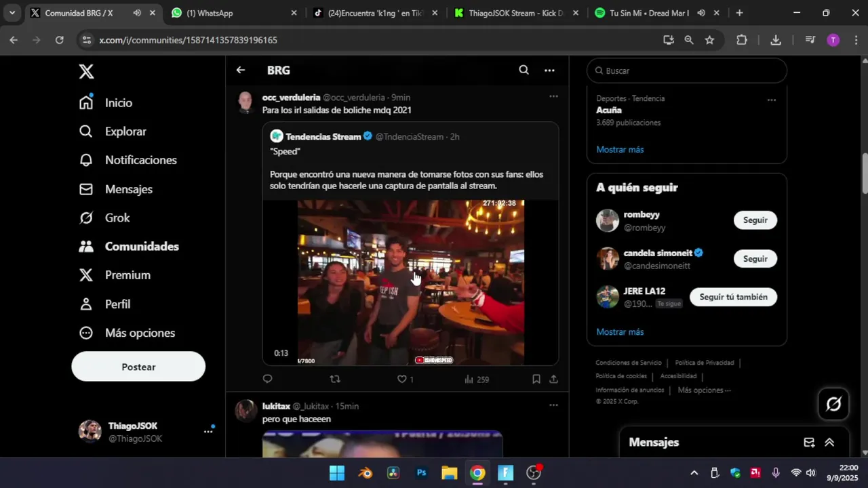Open Comunidades page

point(129,247)
